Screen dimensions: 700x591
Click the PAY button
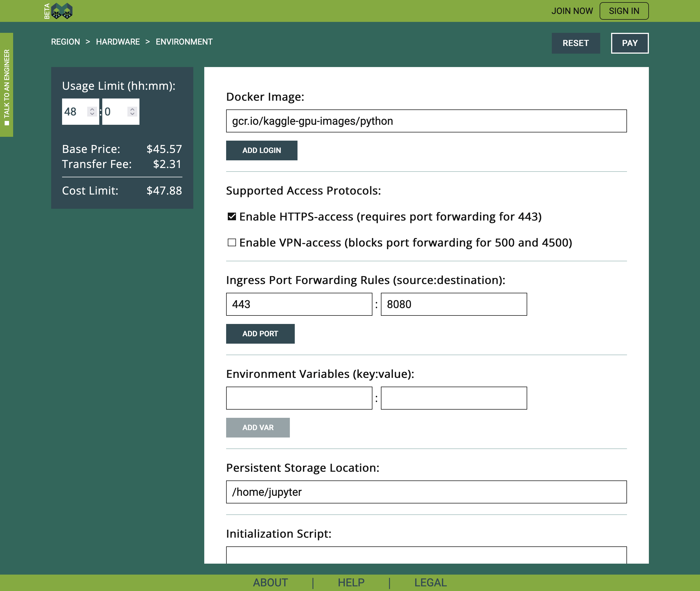629,43
